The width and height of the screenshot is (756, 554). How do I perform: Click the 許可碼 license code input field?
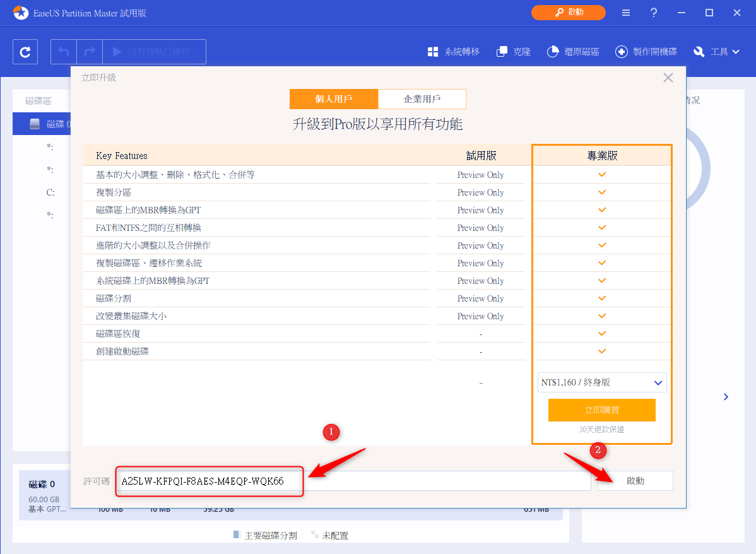355,481
